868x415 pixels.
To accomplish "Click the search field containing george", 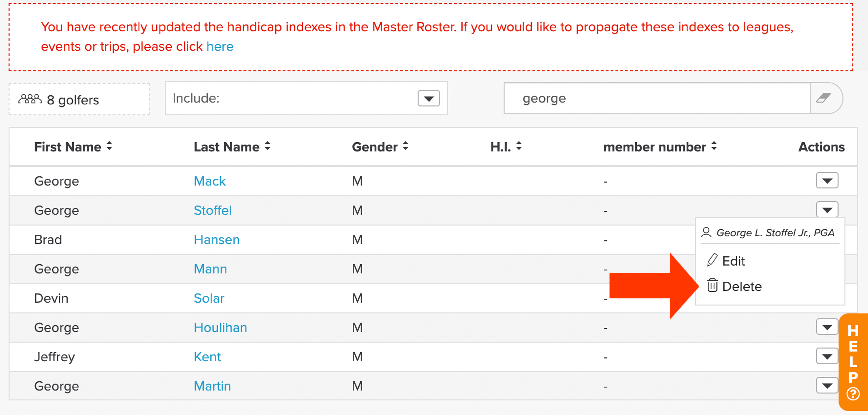I will 657,98.
